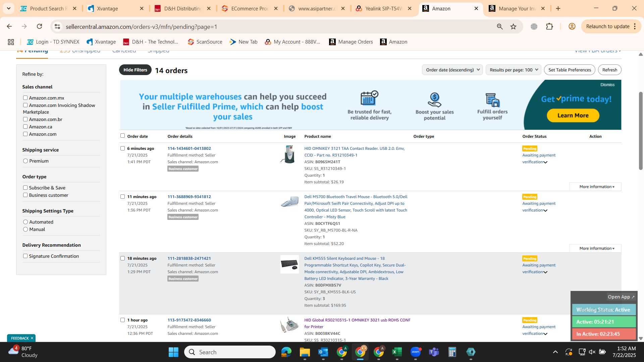The height and width of the screenshot is (362, 644).
Task: Click the volume muted tray icon
Action: pos(592,352)
